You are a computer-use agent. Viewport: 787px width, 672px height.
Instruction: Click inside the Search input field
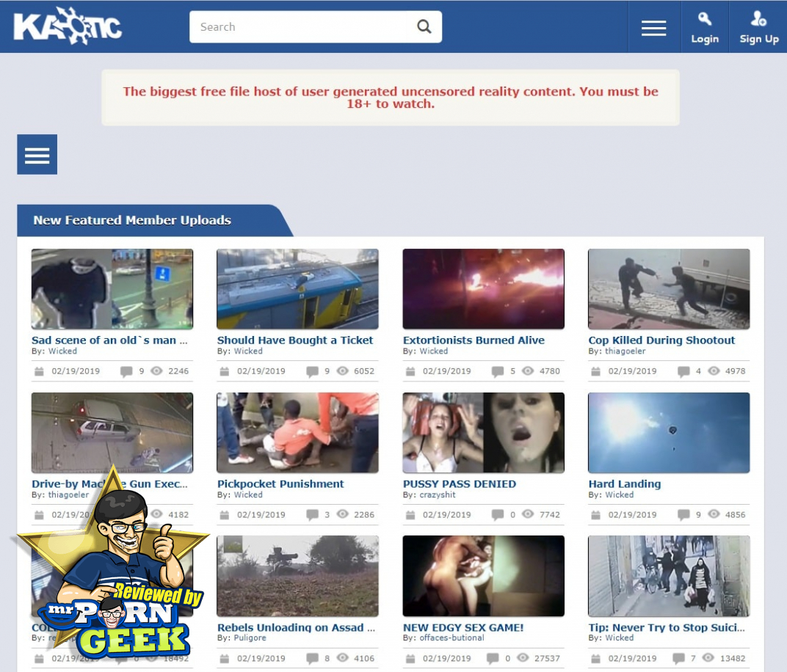pos(301,27)
